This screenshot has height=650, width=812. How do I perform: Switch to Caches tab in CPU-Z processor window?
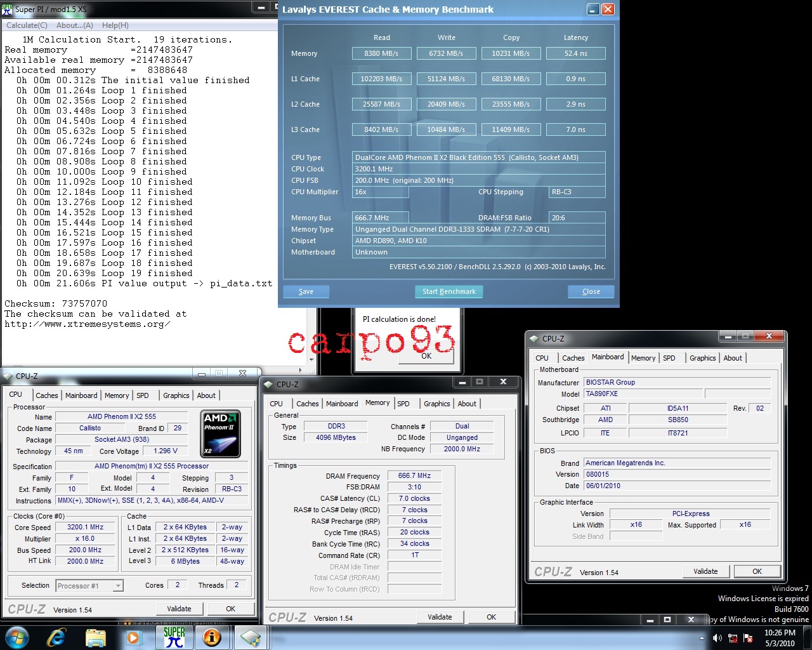coord(47,395)
